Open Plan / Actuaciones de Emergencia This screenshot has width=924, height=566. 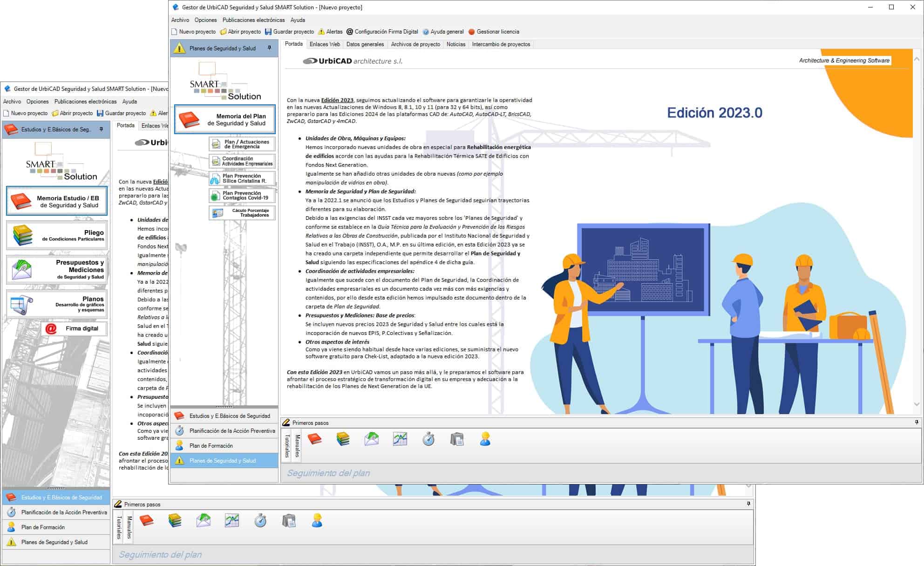click(x=242, y=144)
